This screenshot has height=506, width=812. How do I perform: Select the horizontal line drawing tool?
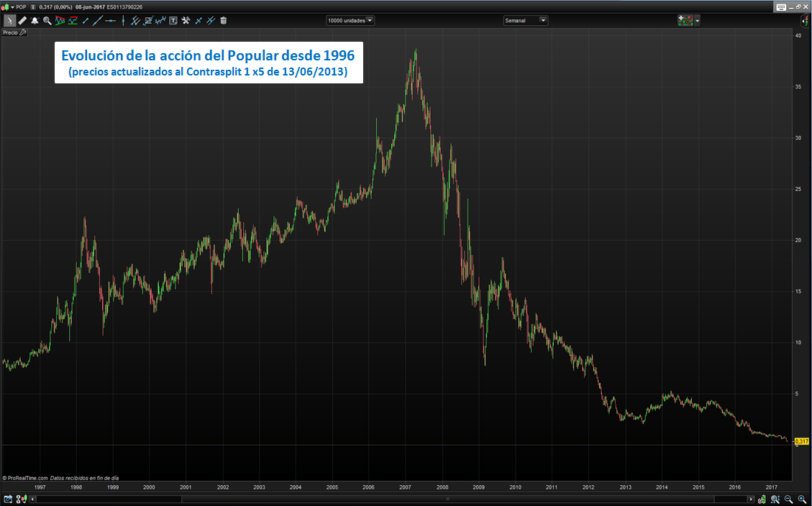110,21
